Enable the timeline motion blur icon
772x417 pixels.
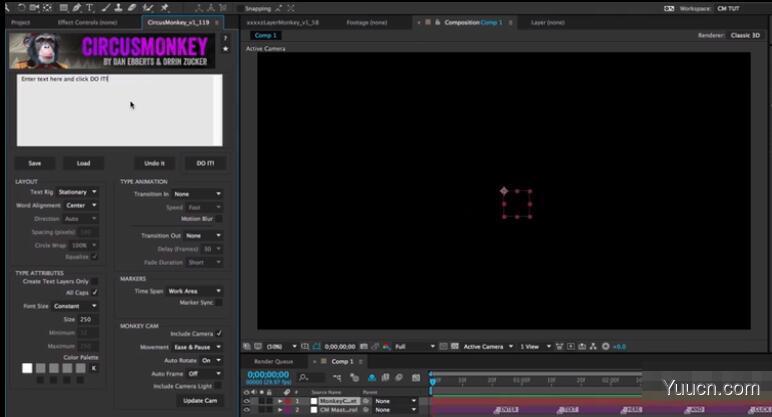click(399, 378)
